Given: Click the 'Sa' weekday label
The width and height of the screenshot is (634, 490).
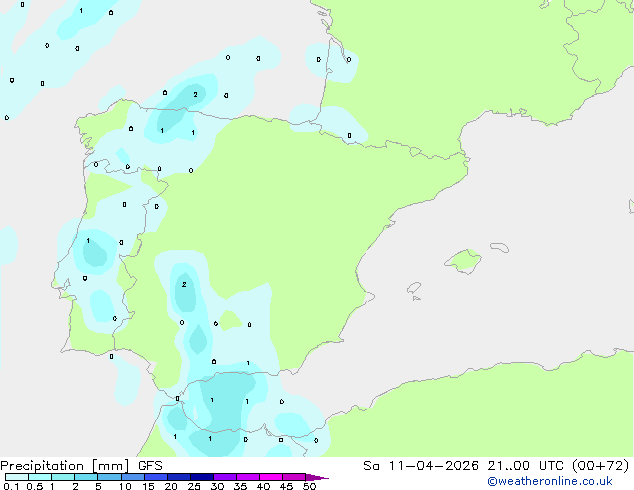Looking at the screenshot, I should 371,466.
